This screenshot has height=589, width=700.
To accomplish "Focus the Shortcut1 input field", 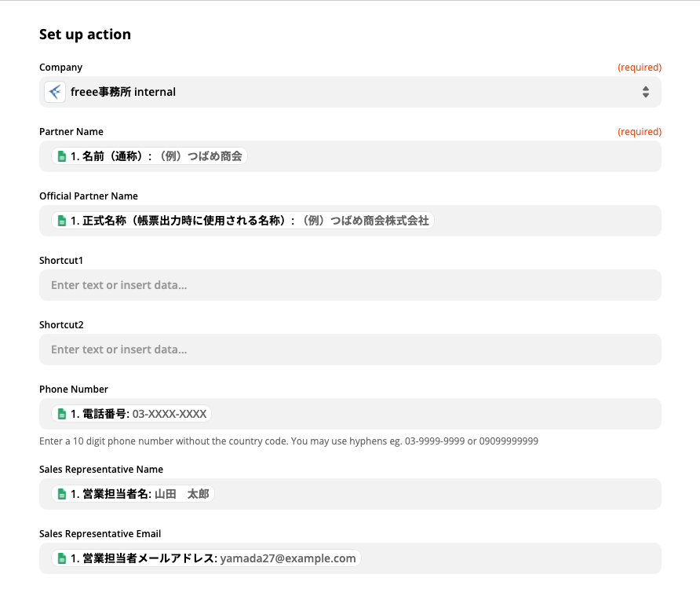I will coord(350,285).
